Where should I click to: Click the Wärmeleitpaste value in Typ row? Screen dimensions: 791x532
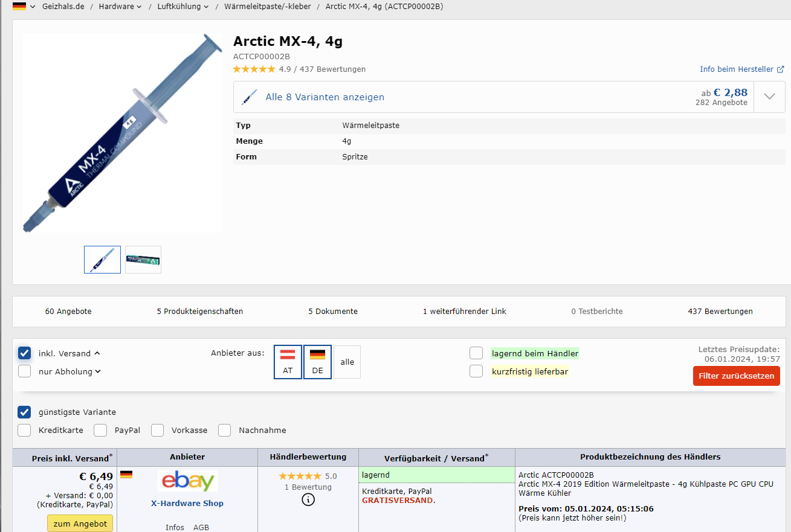pyautogui.click(x=370, y=125)
